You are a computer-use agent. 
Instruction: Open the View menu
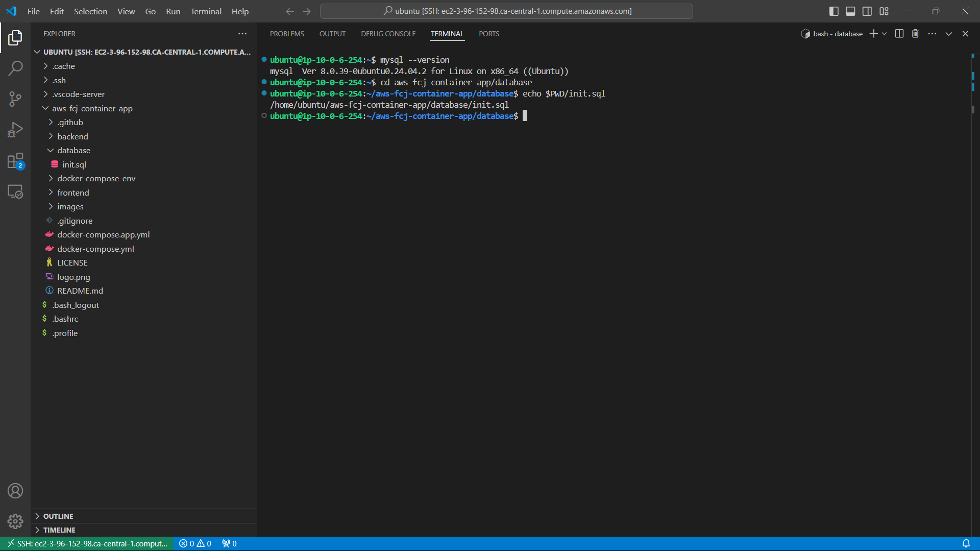(126, 11)
